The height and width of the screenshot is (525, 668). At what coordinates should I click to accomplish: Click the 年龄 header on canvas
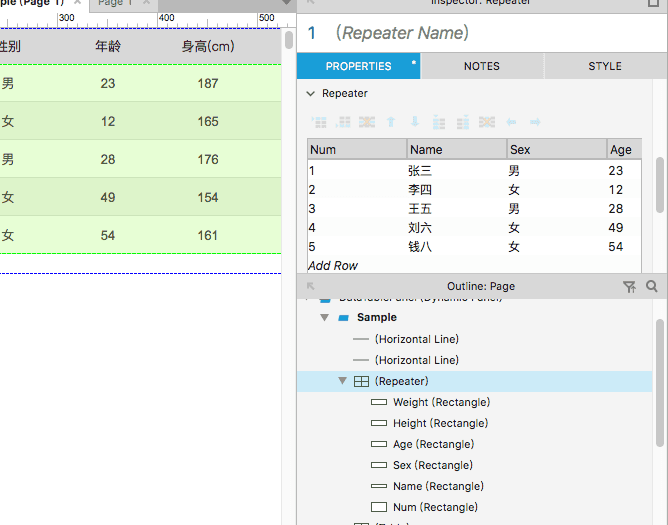coord(108,46)
